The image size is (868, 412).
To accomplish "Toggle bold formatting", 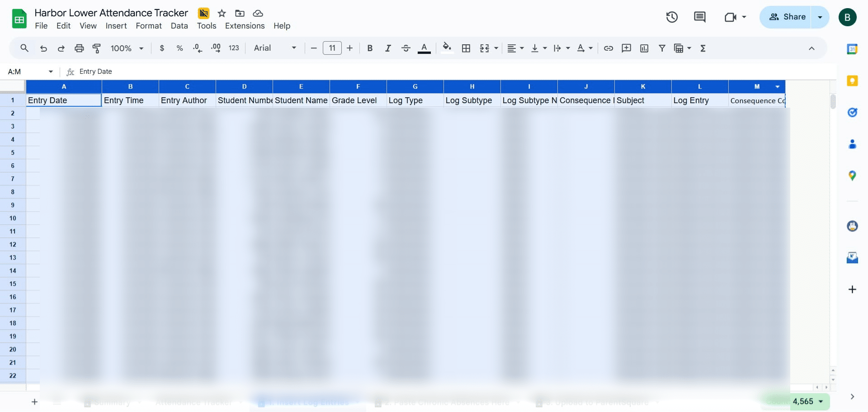I will tap(370, 48).
